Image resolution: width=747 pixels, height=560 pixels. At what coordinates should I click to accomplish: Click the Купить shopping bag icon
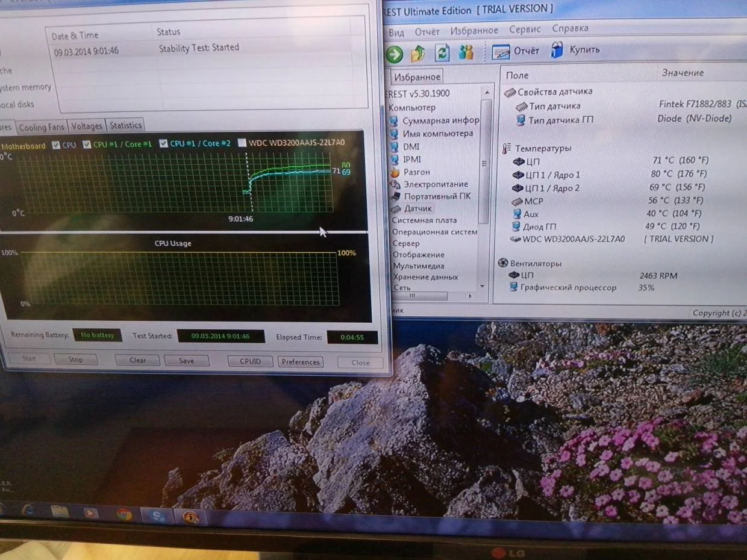click(557, 49)
